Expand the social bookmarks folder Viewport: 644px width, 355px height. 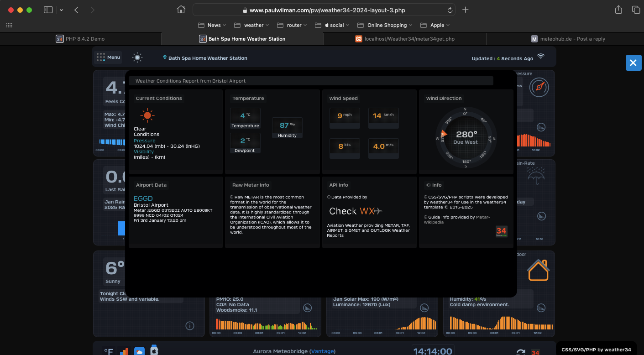332,25
